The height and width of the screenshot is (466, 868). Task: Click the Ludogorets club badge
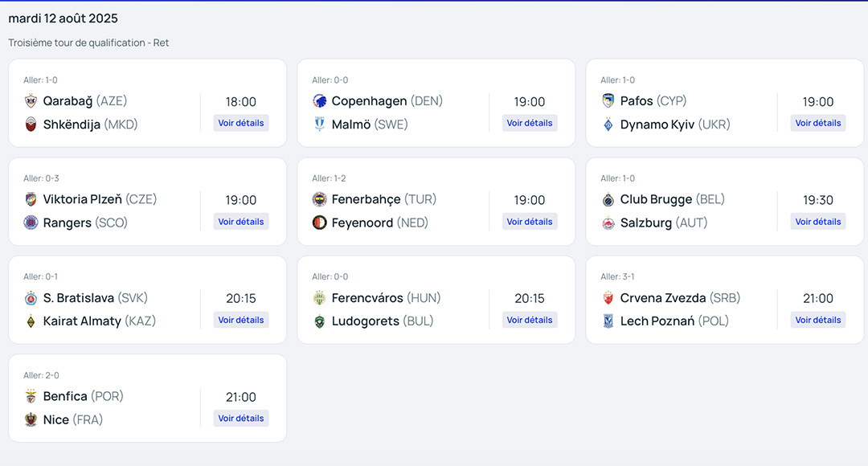click(x=319, y=321)
